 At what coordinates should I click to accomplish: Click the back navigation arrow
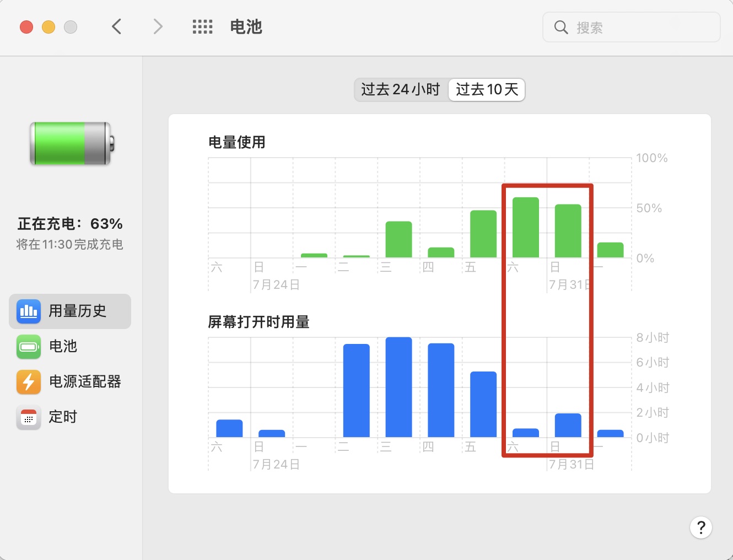116,26
